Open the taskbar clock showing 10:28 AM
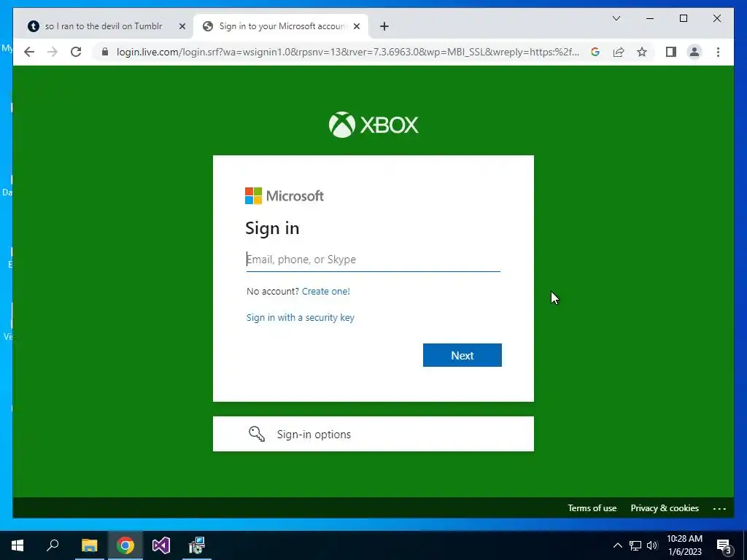The width and height of the screenshot is (747, 560). (684, 545)
